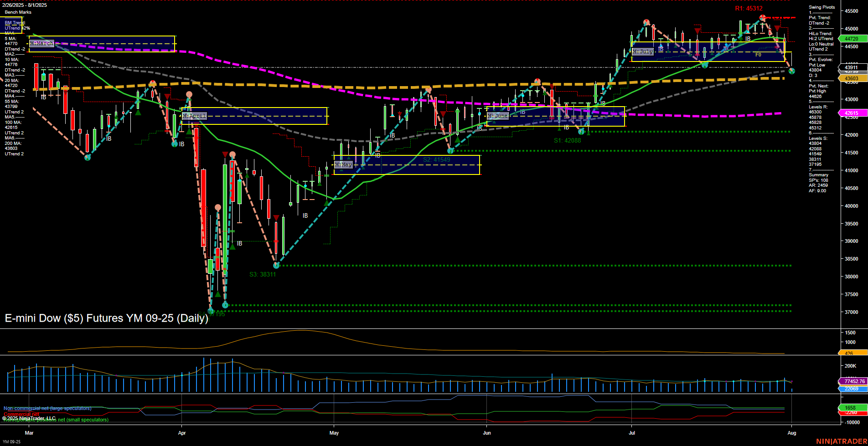Image resolution: width=868 pixels, height=446 pixels.
Task: Select the S2: 41549 support label
Action: (x=437, y=160)
